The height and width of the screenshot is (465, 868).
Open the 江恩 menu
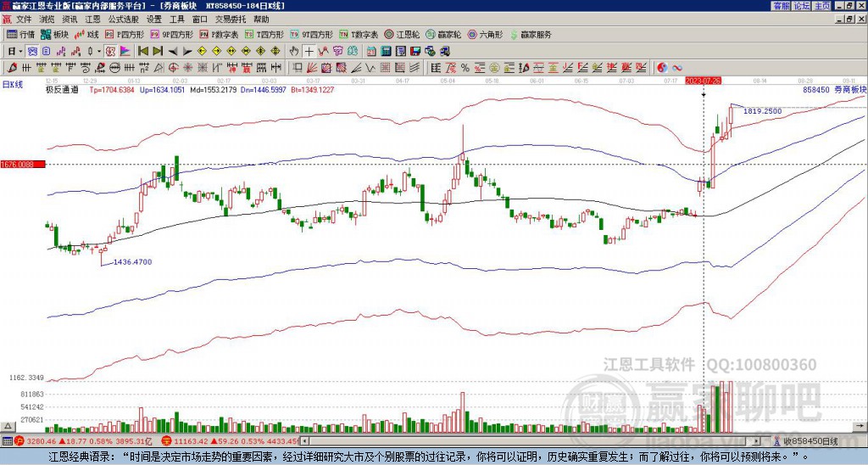point(93,20)
